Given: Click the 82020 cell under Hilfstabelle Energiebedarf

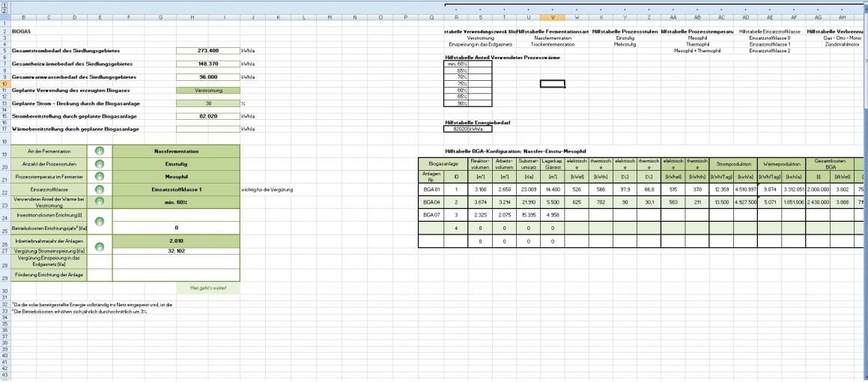Looking at the screenshot, I should 456,129.
